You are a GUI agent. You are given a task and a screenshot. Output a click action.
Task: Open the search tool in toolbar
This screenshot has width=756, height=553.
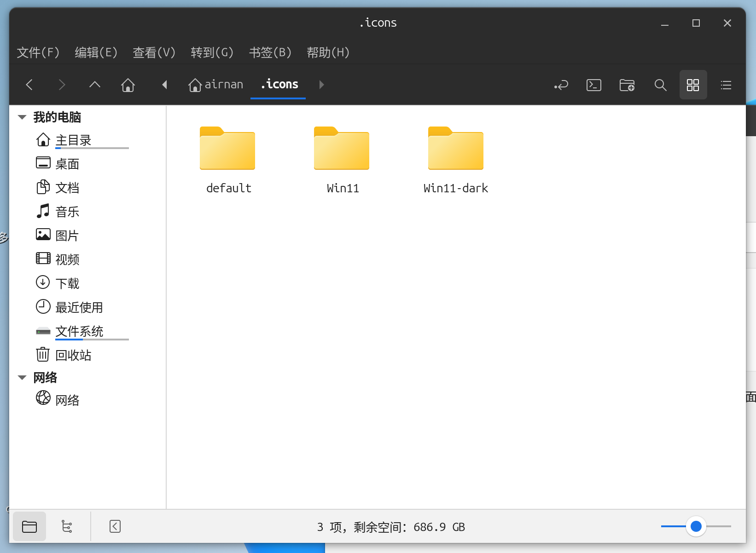660,85
